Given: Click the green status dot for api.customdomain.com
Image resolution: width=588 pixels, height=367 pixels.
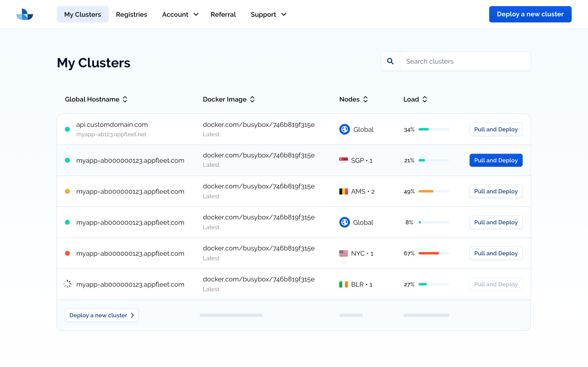Looking at the screenshot, I should point(67,129).
